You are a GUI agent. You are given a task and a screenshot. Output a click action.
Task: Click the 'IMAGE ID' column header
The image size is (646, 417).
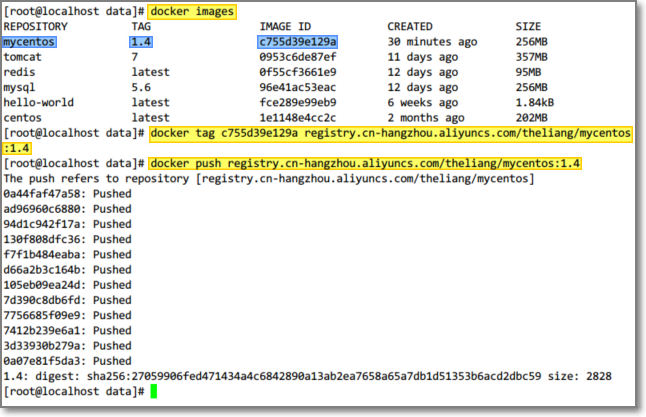tap(285, 26)
